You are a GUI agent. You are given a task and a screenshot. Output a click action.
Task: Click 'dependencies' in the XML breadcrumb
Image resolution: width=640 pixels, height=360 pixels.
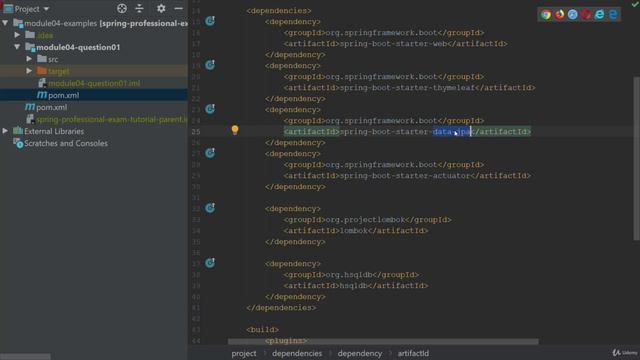297,353
